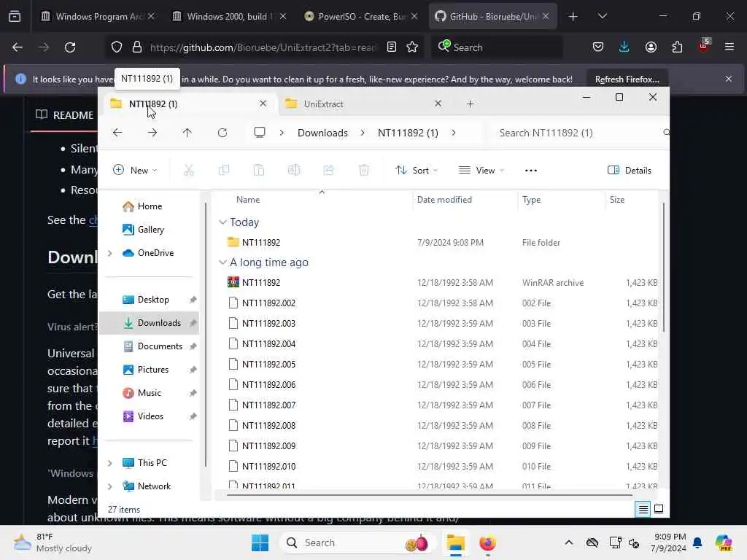Go back in File Explorer
Viewport: 747px width, 560px height.
click(117, 133)
